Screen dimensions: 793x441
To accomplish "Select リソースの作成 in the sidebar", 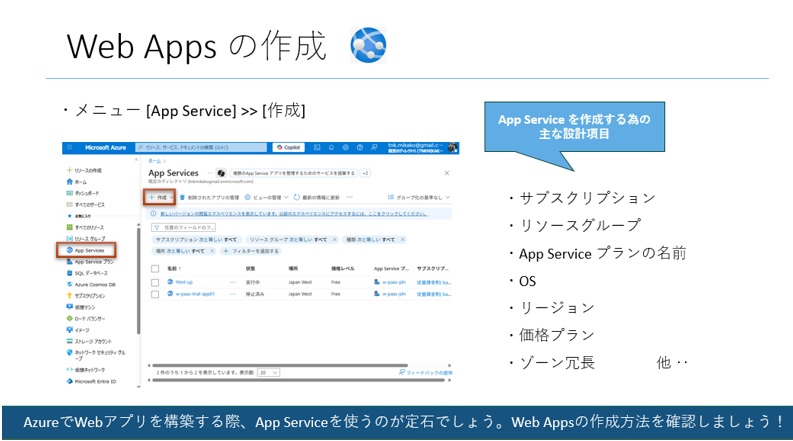I will tap(84, 170).
